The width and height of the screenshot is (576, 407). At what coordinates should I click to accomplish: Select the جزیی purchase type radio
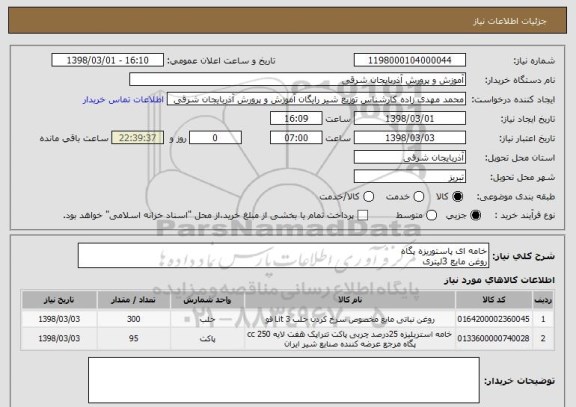pyautogui.click(x=475, y=215)
